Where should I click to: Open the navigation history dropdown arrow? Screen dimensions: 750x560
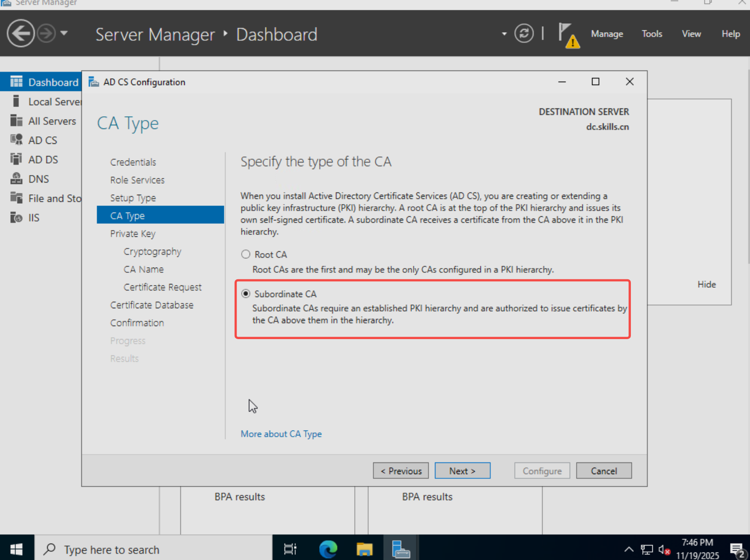64,34
